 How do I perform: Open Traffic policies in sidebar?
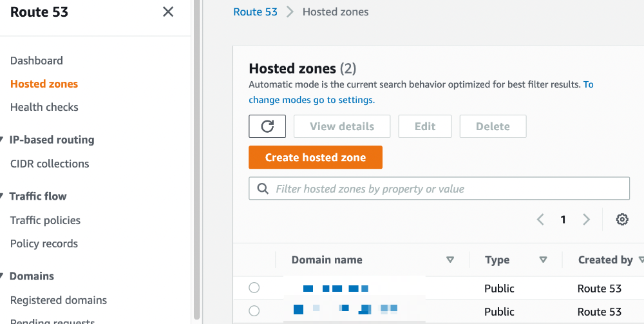click(x=45, y=220)
